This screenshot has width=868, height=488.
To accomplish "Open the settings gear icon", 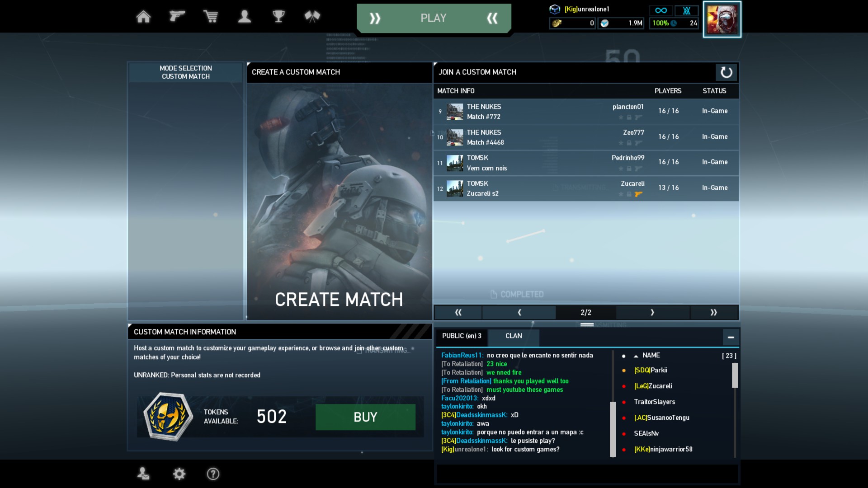I will click(x=179, y=474).
